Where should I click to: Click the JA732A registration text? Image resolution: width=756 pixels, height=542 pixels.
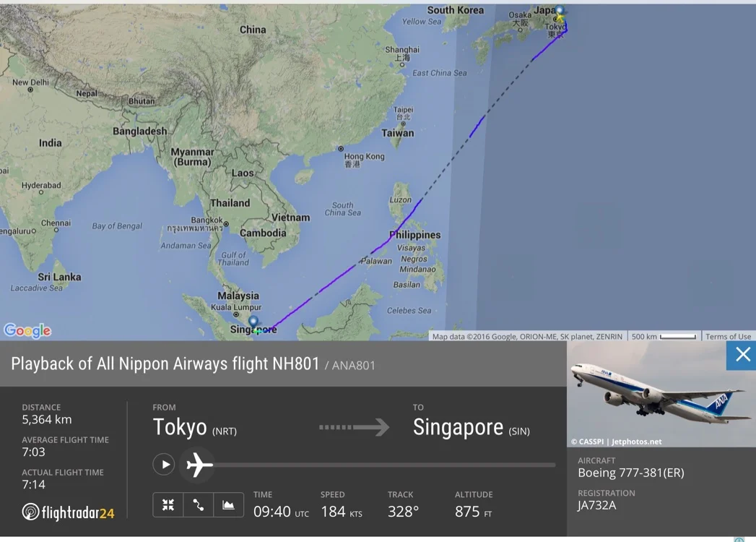(x=597, y=505)
